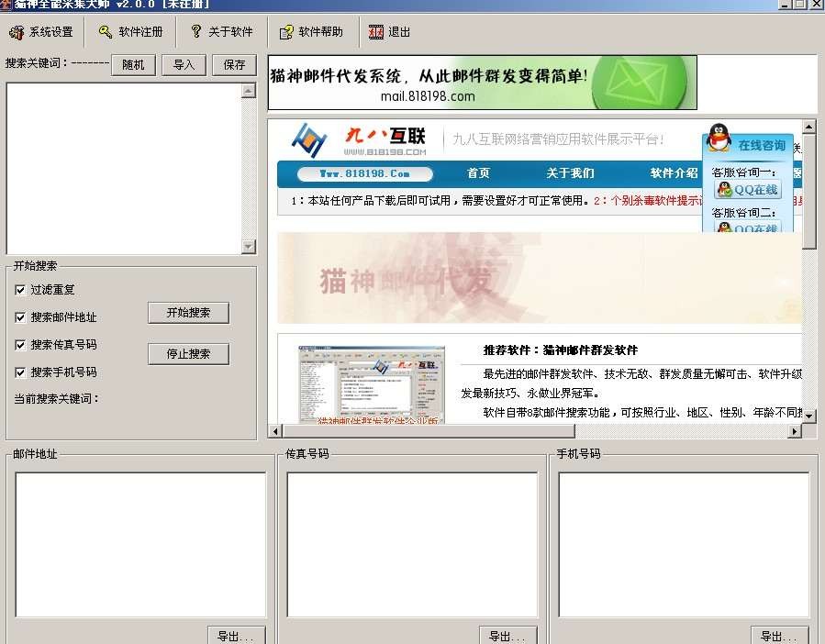Click the first QQ在线 contact button
The width and height of the screenshot is (825, 644).
pyautogui.click(x=748, y=189)
